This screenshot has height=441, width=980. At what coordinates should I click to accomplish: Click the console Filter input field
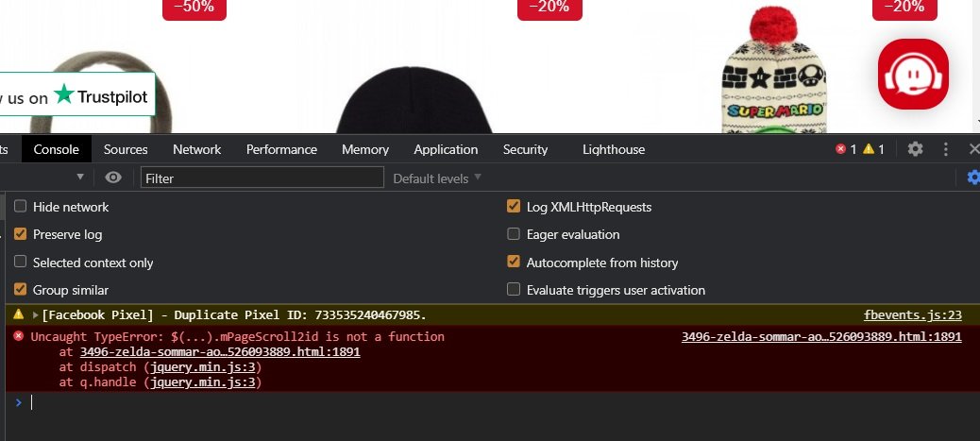click(x=262, y=178)
